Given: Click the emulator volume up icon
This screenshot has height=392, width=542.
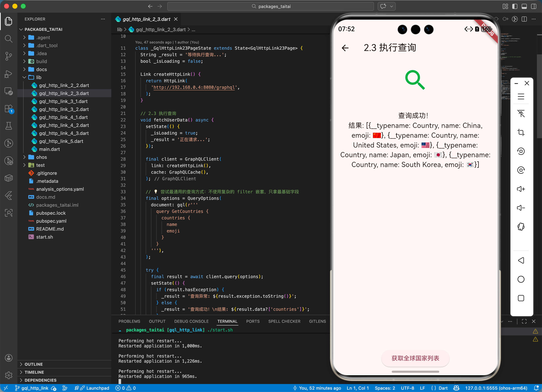Looking at the screenshot, I should tap(521, 189).
